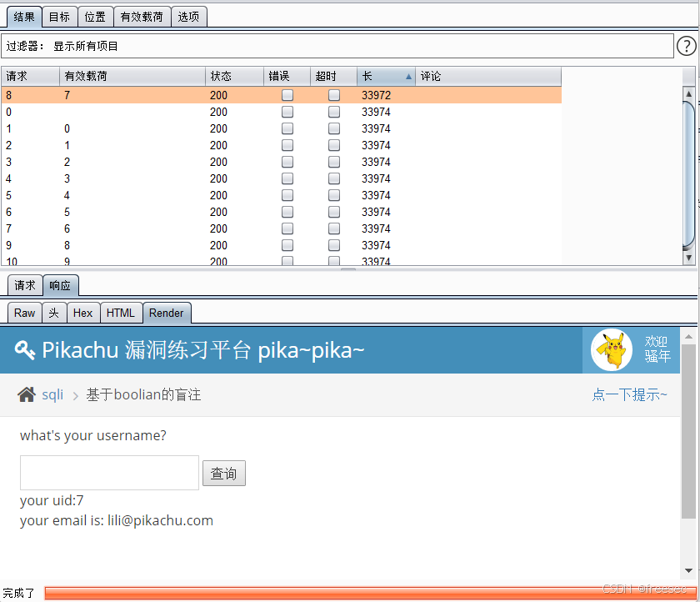Select the row with length 33972
This screenshot has height=602, width=700.
pyautogui.click(x=282, y=95)
